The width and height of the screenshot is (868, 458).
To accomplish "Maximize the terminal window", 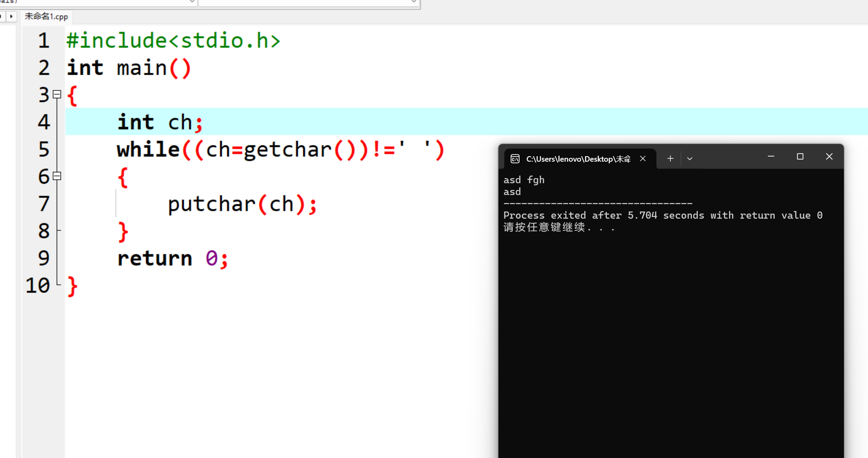I will [800, 157].
